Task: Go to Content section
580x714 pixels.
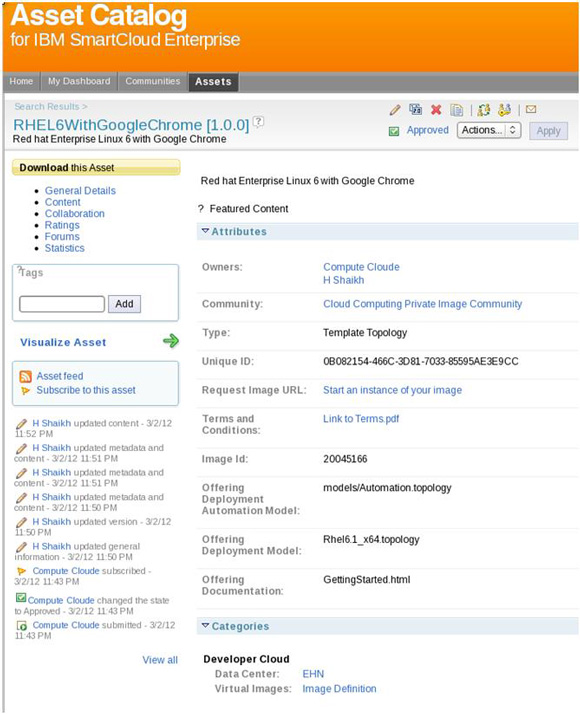Action: 62,202
